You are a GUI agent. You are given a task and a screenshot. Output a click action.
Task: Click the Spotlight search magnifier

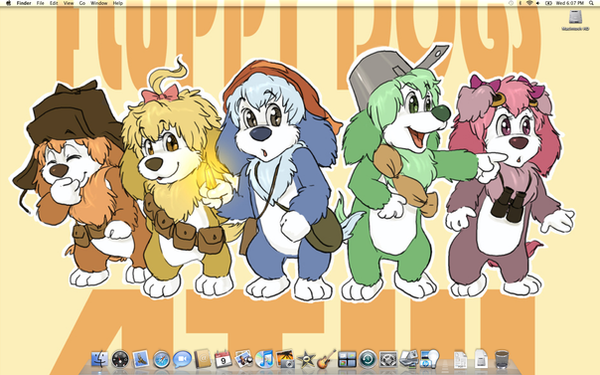pos(591,3)
